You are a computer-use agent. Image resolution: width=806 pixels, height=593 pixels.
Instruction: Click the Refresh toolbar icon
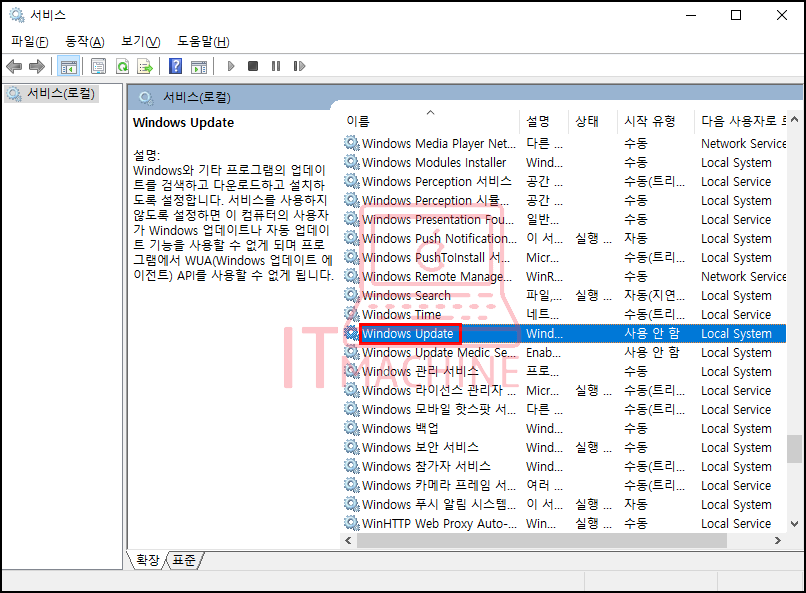122,66
